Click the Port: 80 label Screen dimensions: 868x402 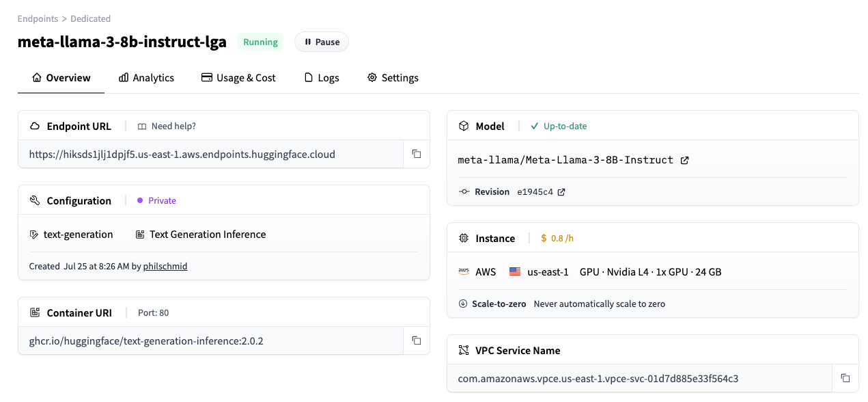click(x=154, y=313)
